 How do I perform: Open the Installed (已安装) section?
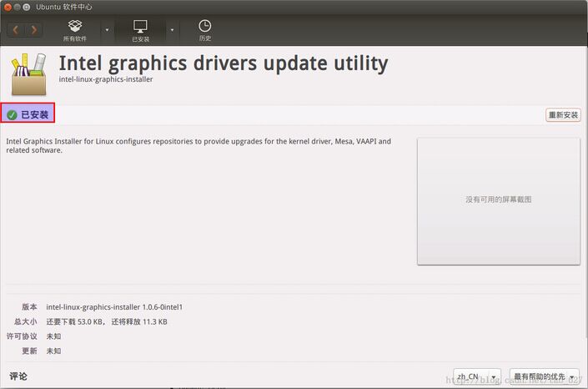pos(141,31)
